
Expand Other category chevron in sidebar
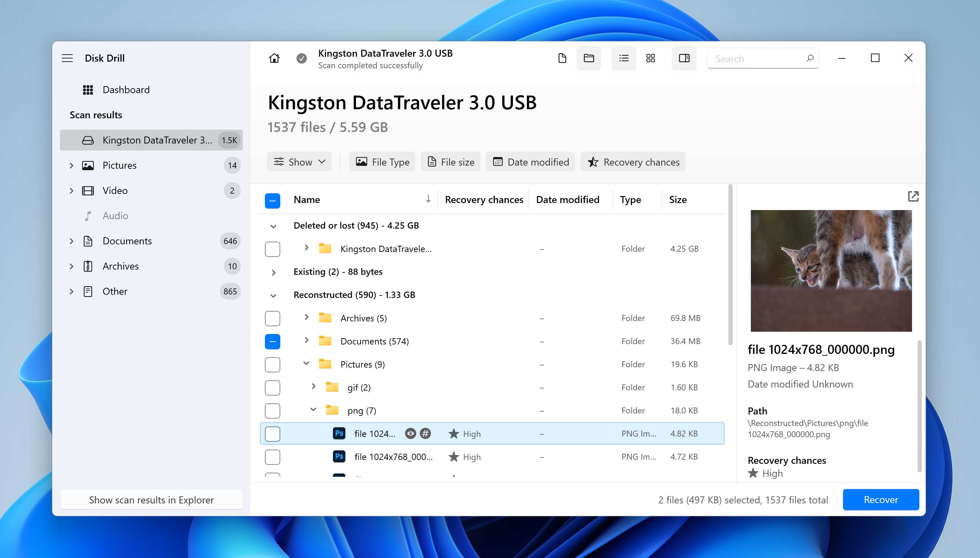[x=71, y=292]
